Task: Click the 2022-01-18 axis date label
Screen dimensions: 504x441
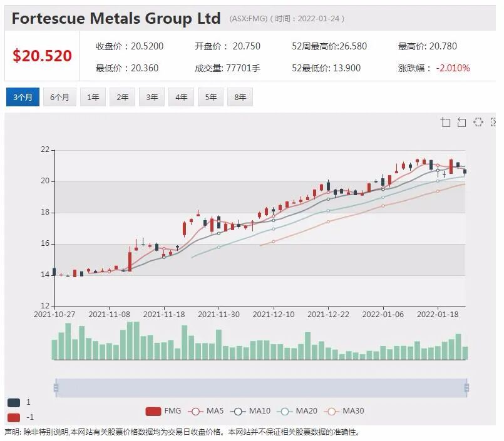Action: pos(438,315)
